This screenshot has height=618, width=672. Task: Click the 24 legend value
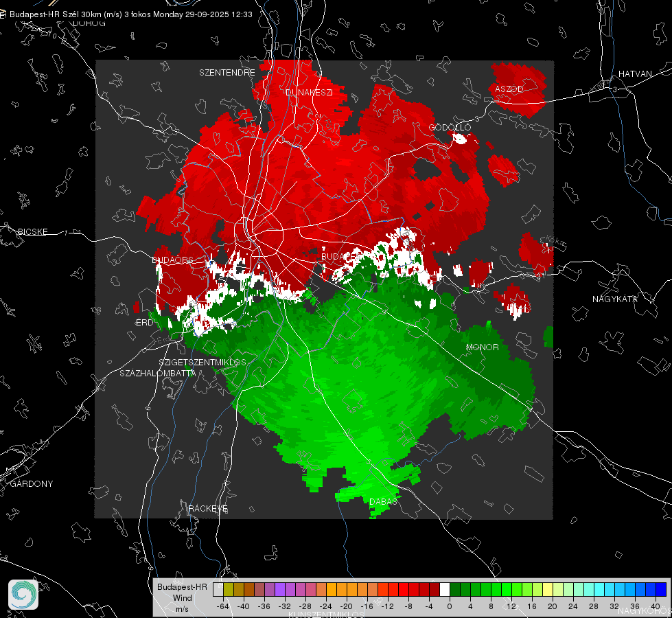[x=573, y=606]
